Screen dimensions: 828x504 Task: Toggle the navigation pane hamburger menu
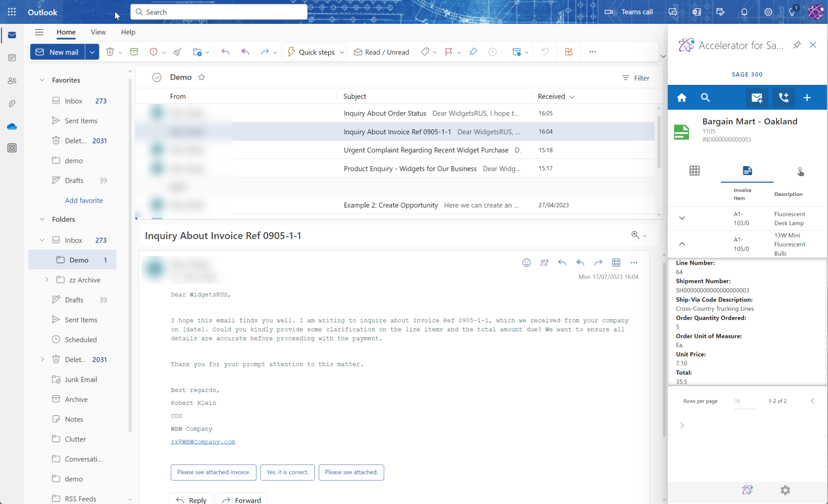(39, 32)
